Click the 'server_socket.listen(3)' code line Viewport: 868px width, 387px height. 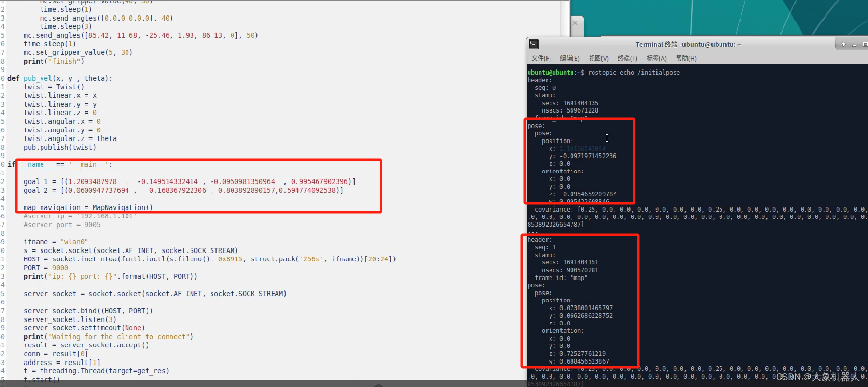click(x=70, y=320)
